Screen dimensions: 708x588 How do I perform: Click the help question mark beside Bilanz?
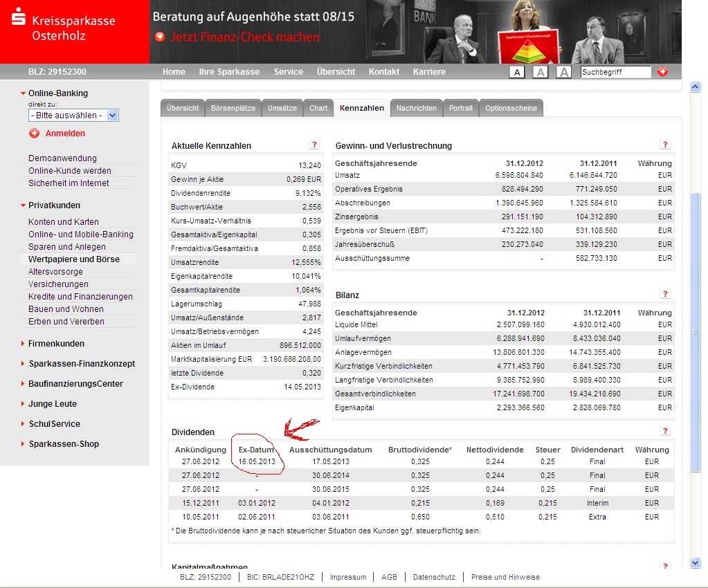(665, 294)
